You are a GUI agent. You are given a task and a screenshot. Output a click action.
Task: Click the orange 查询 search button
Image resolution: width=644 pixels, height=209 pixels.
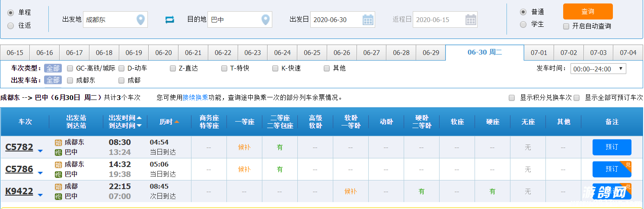pyautogui.click(x=588, y=11)
